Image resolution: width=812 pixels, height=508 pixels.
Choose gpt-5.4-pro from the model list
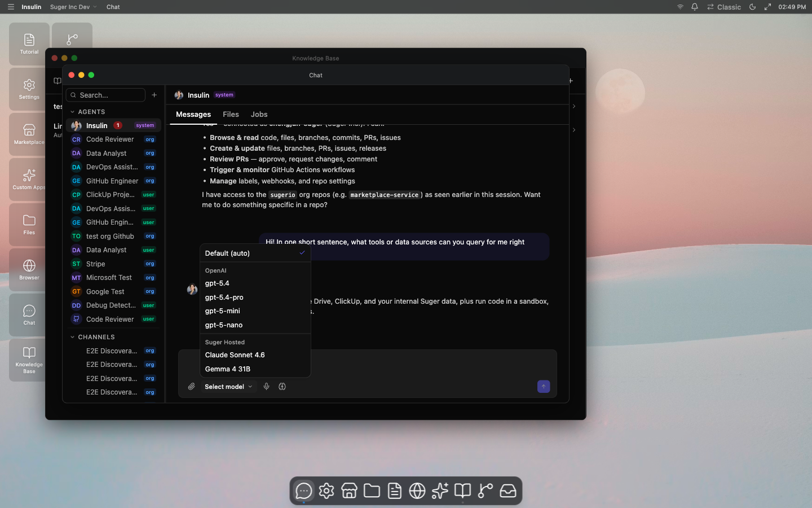(255, 297)
